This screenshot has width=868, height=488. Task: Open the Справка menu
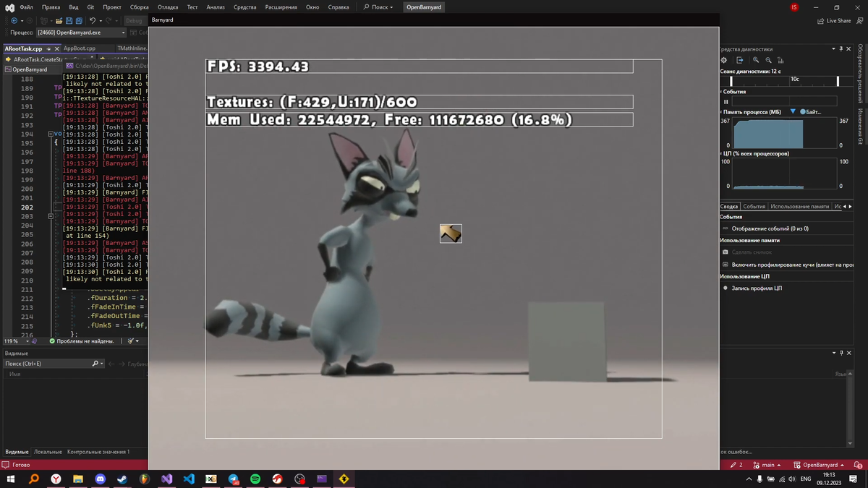[339, 7]
